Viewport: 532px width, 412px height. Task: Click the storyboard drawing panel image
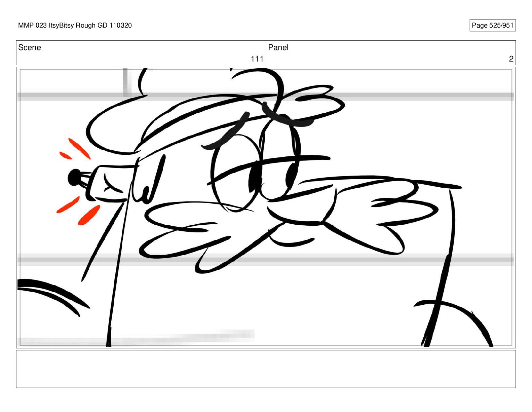point(266,208)
